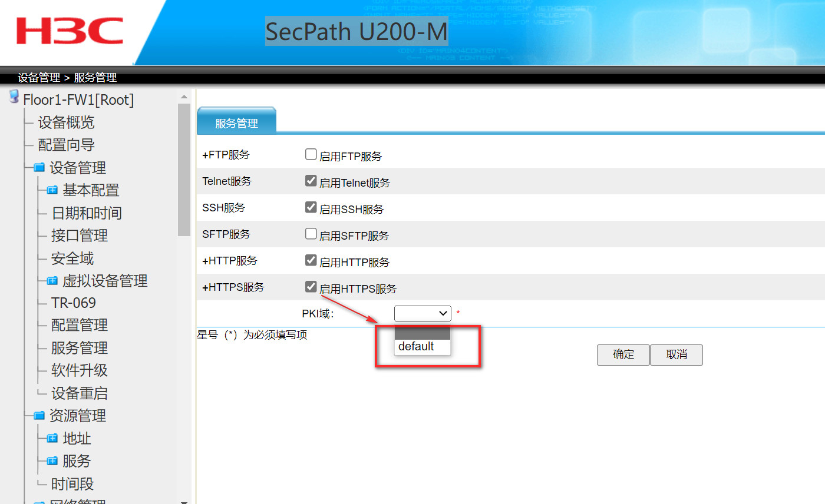Tick the 启用SFTP服务 checkbox
Image resolution: width=825 pixels, height=504 pixels.
[311, 234]
